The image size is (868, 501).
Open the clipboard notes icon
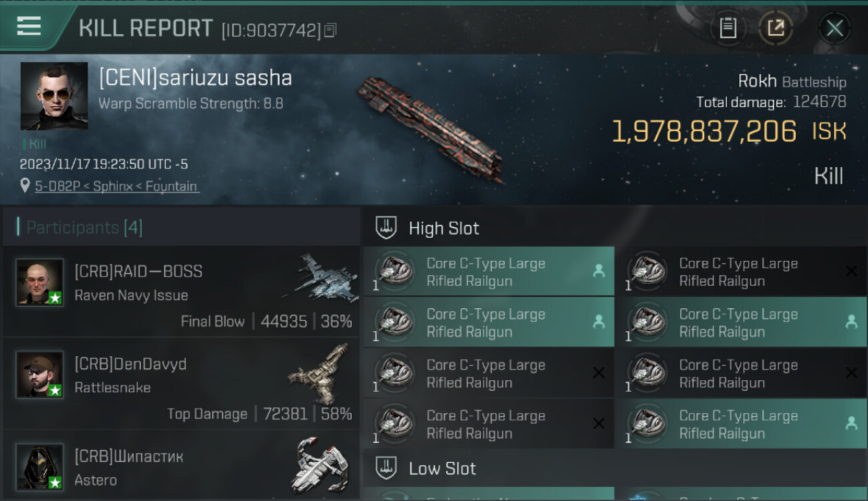[728, 28]
